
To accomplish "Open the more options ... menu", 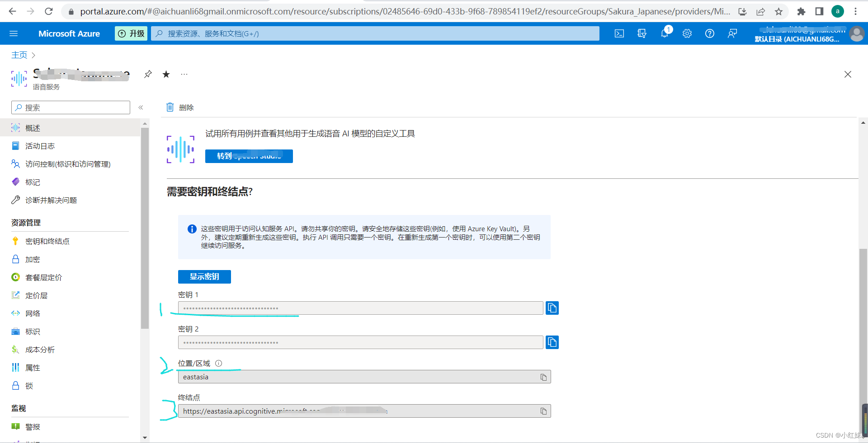I will pyautogui.click(x=184, y=74).
